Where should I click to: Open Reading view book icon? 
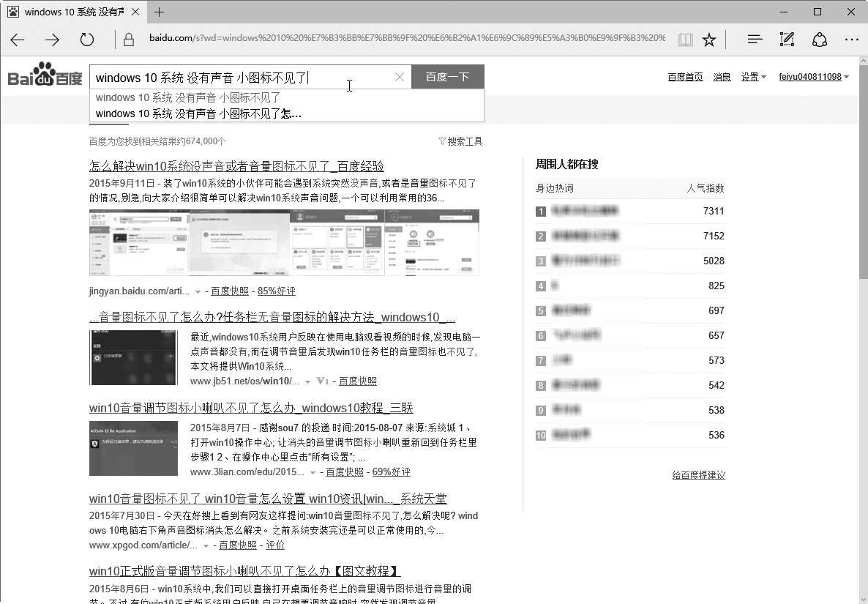pyautogui.click(x=685, y=40)
